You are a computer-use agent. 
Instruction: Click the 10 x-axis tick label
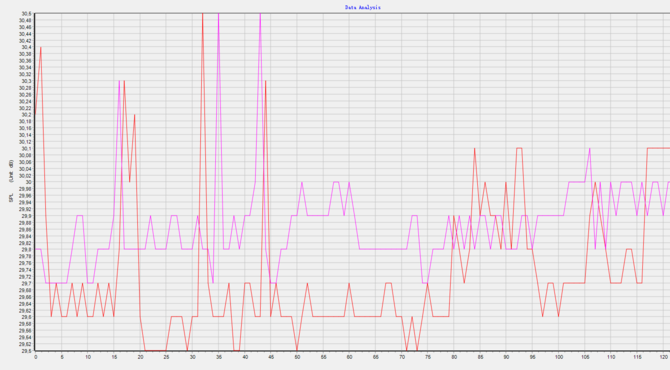[88, 357]
